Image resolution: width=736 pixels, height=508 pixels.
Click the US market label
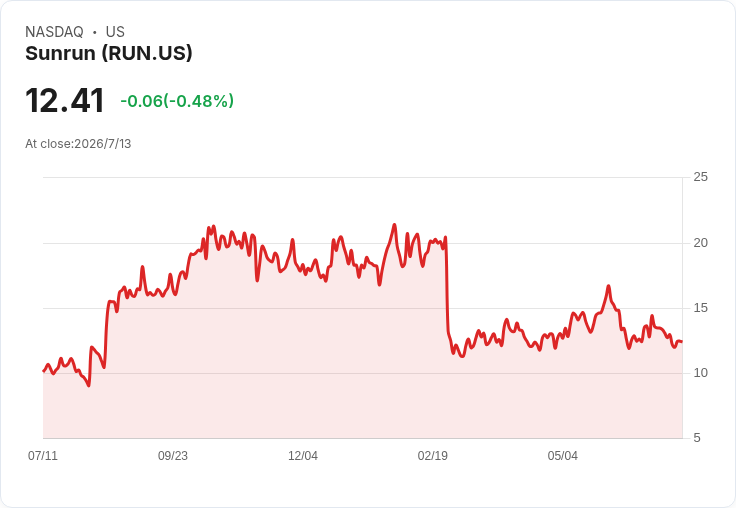tap(115, 31)
